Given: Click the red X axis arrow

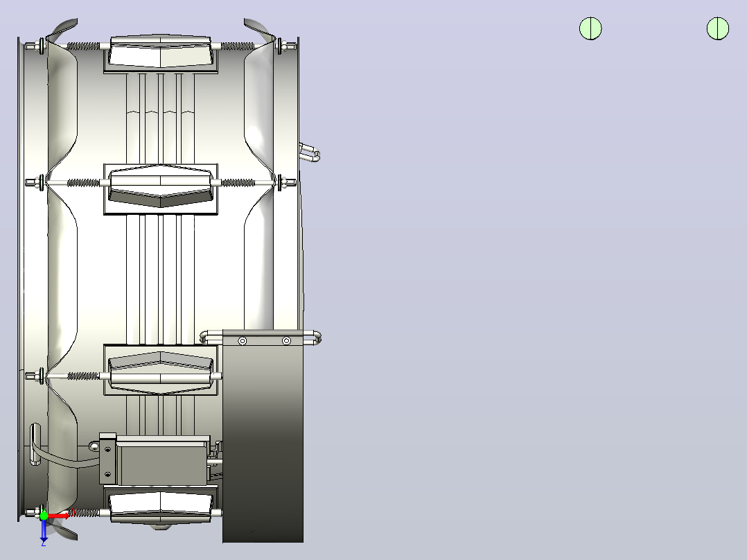Looking at the screenshot, I should coord(59,515).
